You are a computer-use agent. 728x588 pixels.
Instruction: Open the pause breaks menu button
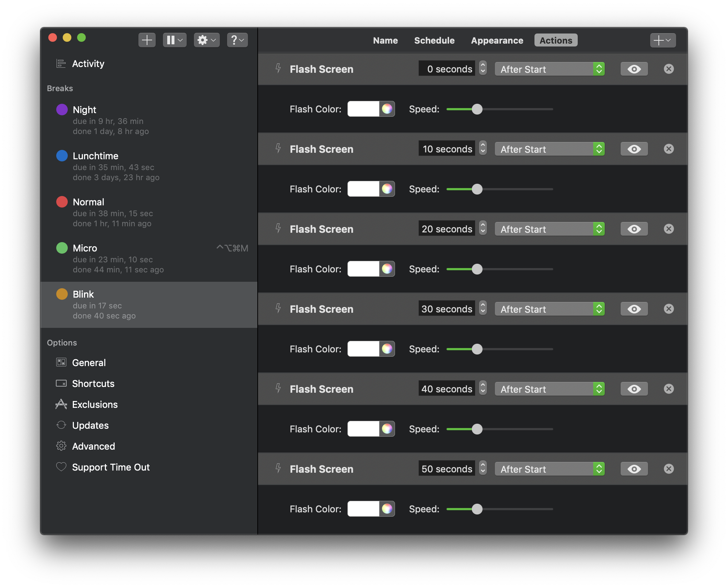[x=175, y=40]
